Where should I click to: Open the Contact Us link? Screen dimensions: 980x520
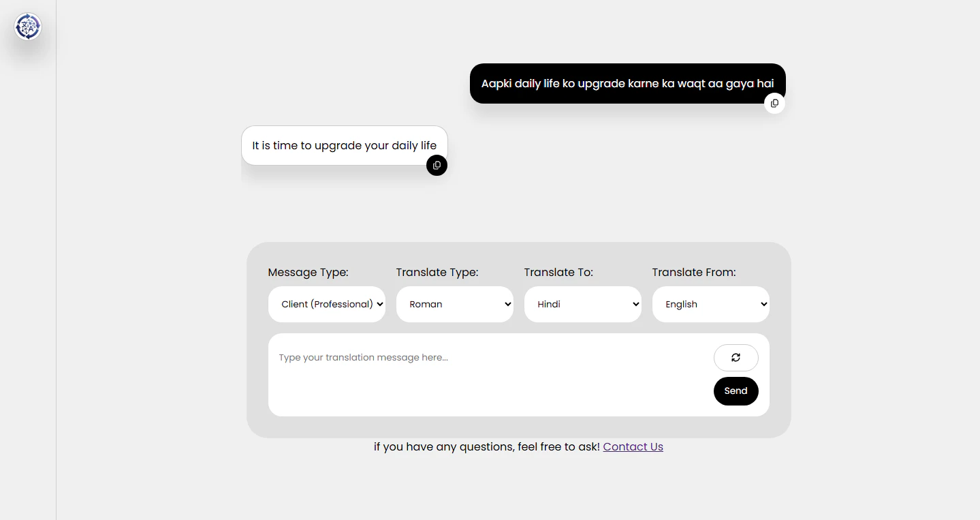tap(633, 446)
